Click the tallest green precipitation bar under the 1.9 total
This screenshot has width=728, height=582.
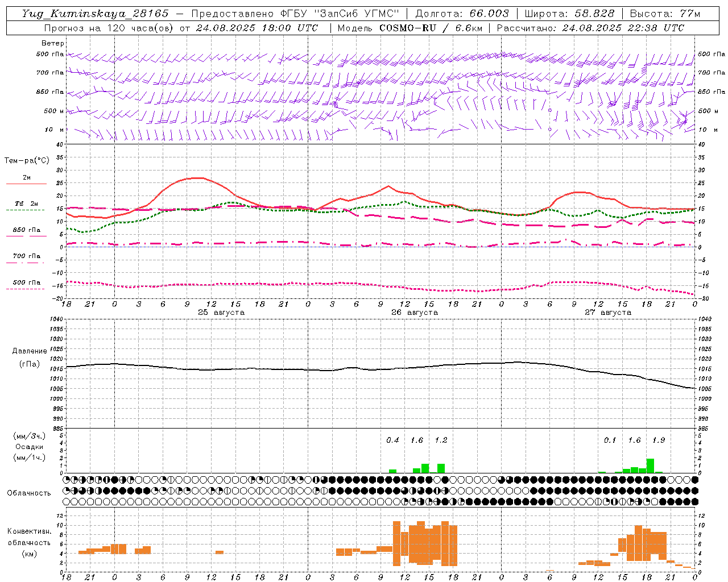point(650,465)
